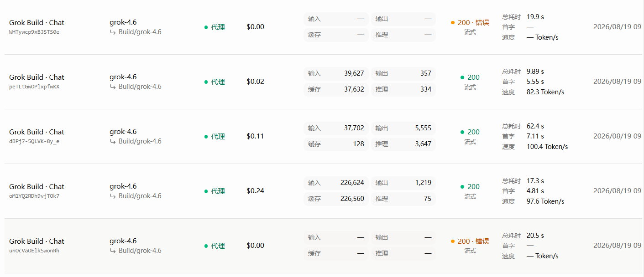This screenshot has height=277, width=644.
Task: Click output token count 5,555
Action: tap(423, 128)
